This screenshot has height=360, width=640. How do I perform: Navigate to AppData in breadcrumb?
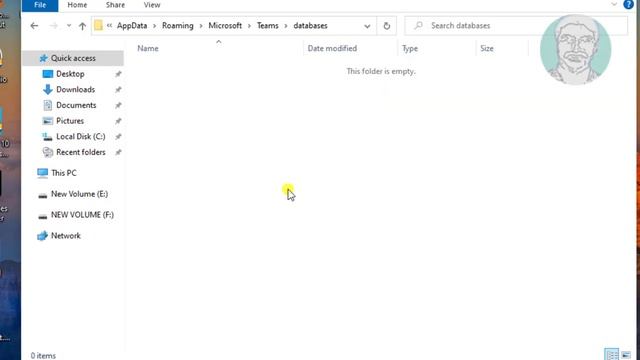point(132,25)
